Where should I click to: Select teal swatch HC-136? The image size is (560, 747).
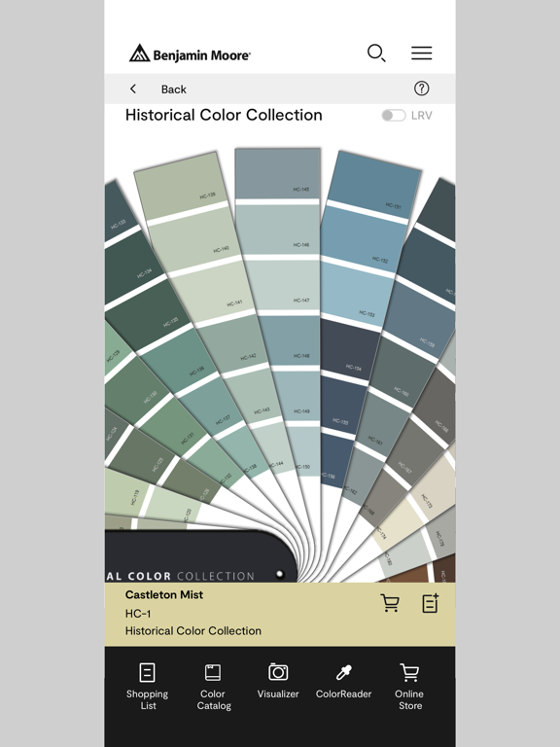coord(179,361)
